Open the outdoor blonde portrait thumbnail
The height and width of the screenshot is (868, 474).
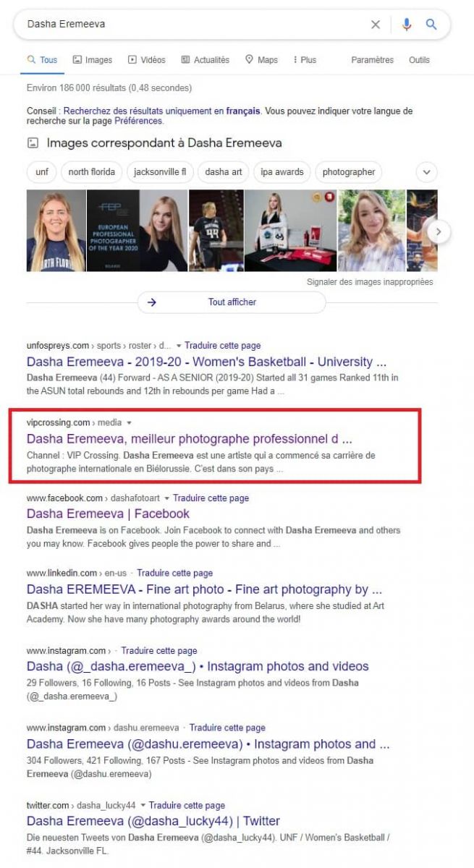(372, 231)
